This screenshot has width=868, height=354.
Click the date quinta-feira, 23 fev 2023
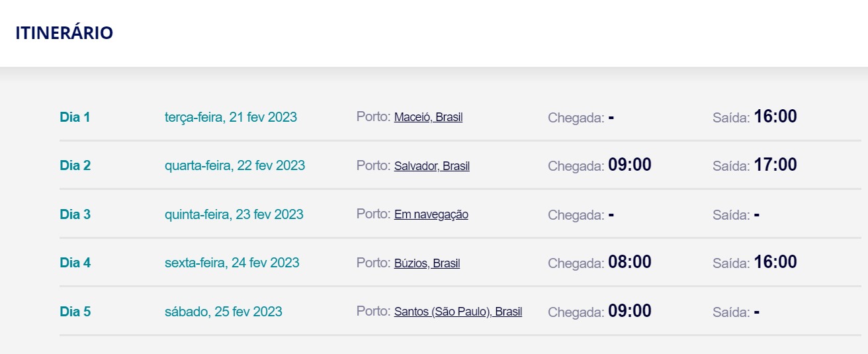234,214
